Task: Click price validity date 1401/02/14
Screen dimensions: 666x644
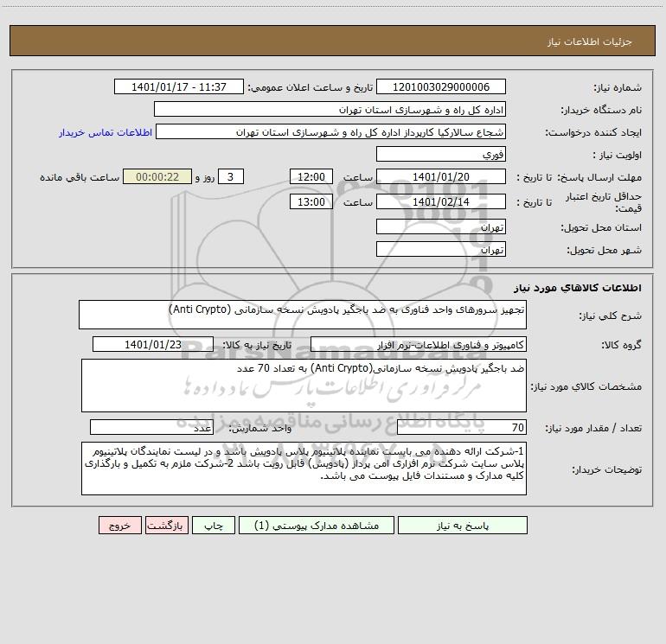Action: click(x=441, y=201)
